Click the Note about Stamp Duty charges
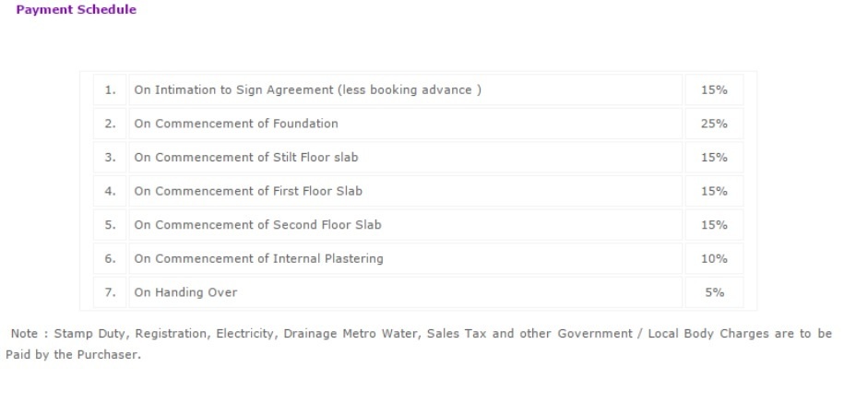This screenshot has height=403, width=868. [421, 334]
